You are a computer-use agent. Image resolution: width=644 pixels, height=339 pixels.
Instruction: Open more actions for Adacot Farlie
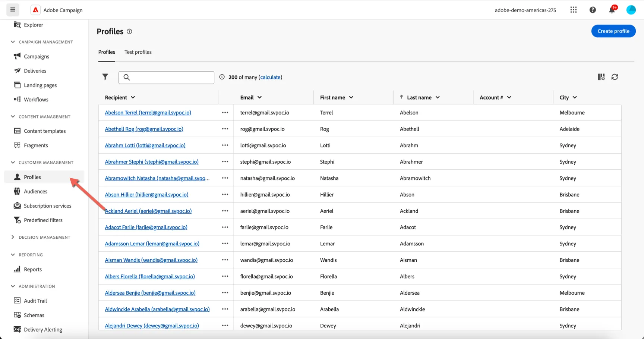(225, 227)
